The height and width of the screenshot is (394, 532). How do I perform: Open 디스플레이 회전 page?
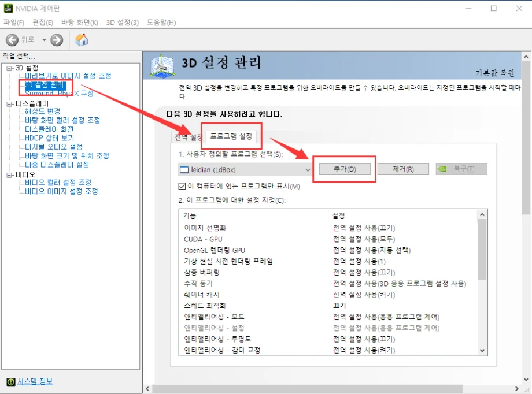point(49,129)
